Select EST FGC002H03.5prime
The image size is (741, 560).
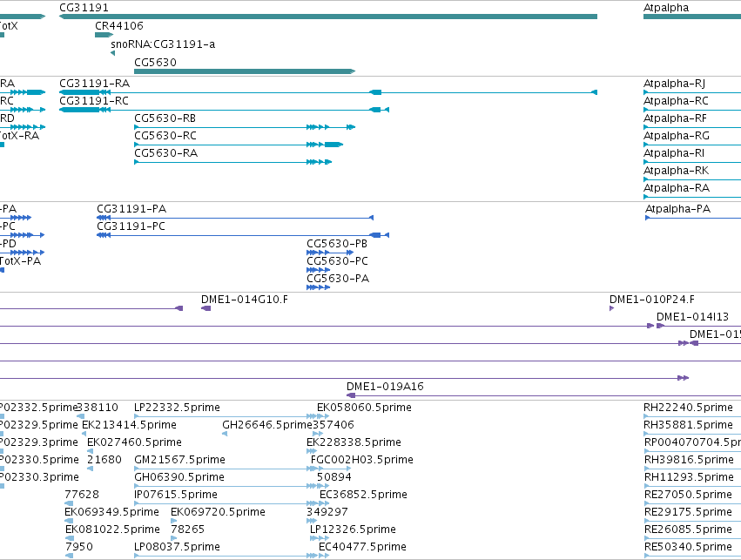tap(362, 461)
